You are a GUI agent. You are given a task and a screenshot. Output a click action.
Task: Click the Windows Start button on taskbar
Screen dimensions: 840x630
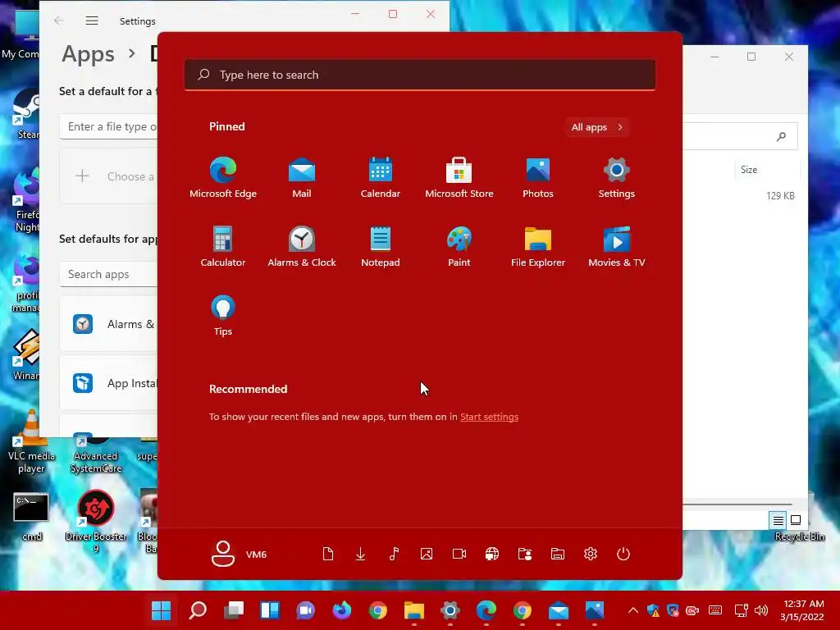(x=162, y=610)
